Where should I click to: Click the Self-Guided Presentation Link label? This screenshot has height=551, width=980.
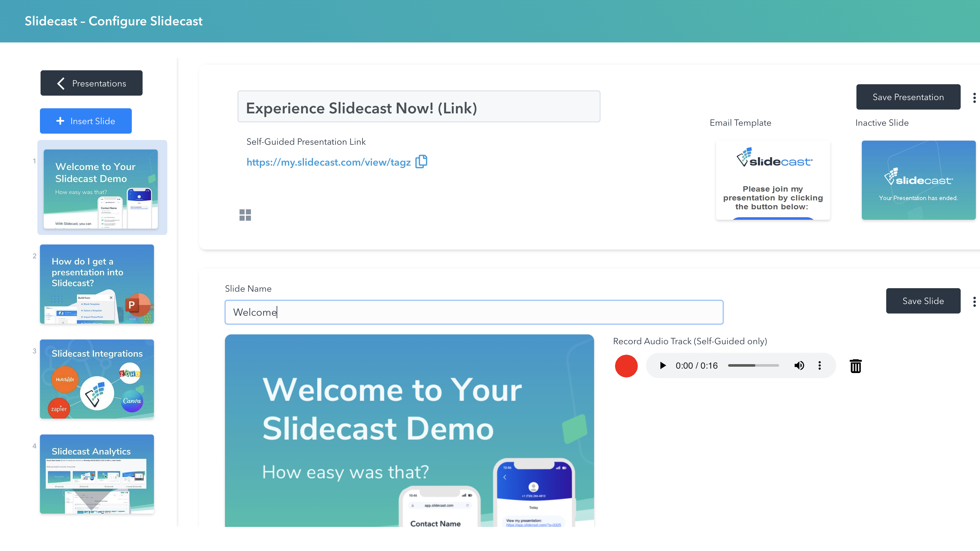coord(306,142)
